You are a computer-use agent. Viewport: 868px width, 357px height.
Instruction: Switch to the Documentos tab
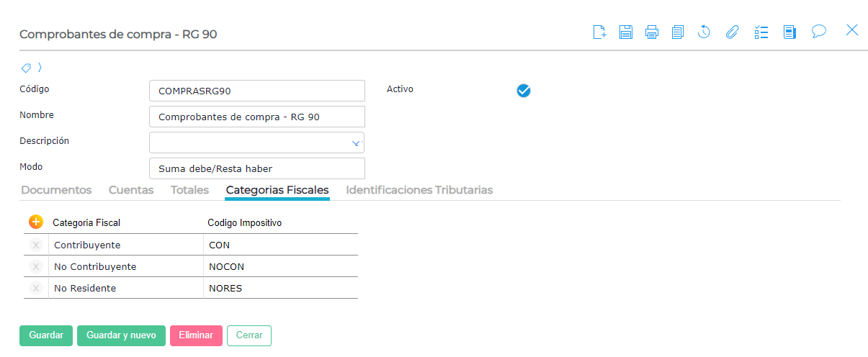pos(56,190)
